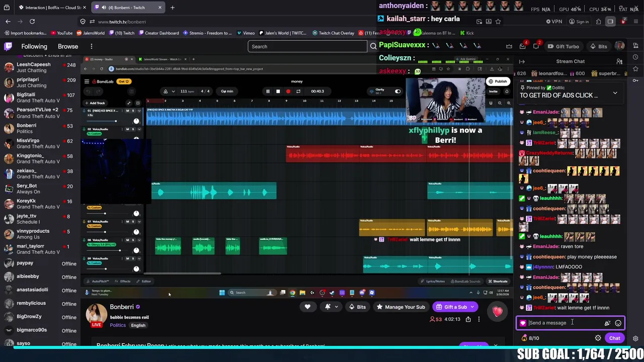Viewport: 644px width, 362px height.
Task: Mute track 02 Voice/Audio
Action: pyautogui.click(x=127, y=129)
